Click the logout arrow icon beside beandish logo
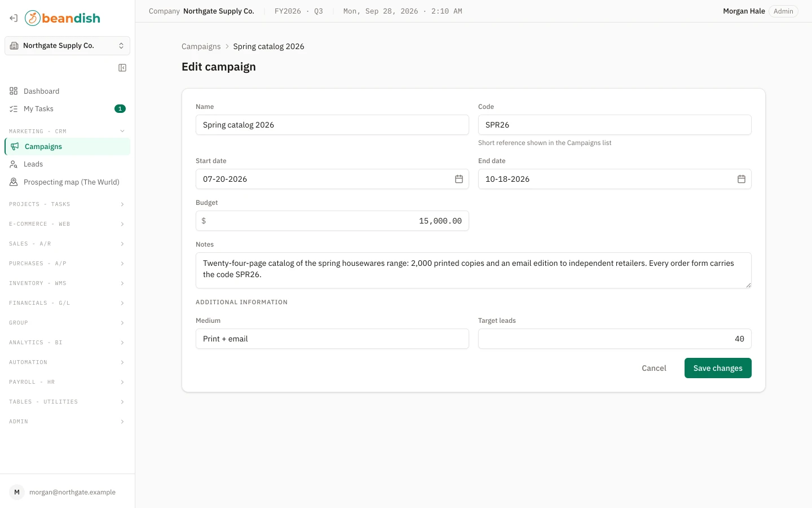The image size is (812, 508). pos(14,18)
